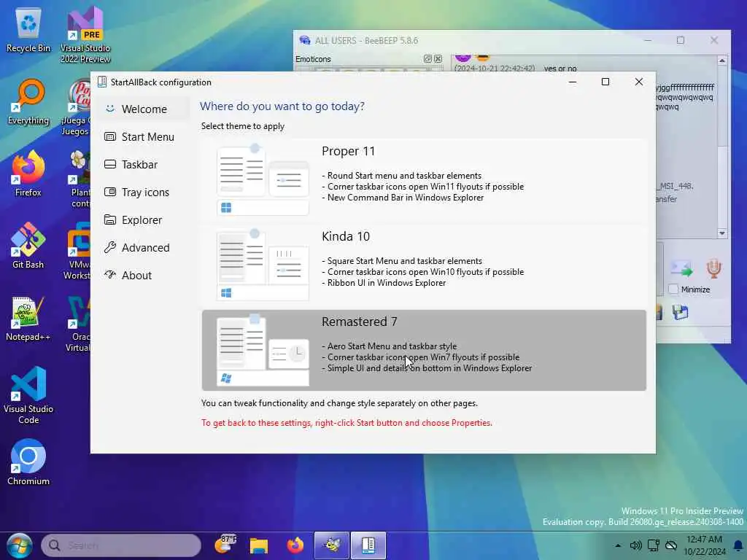Screen dimensions: 747x560
Task: Switch to the Tray icons page
Action: tap(144, 192)
